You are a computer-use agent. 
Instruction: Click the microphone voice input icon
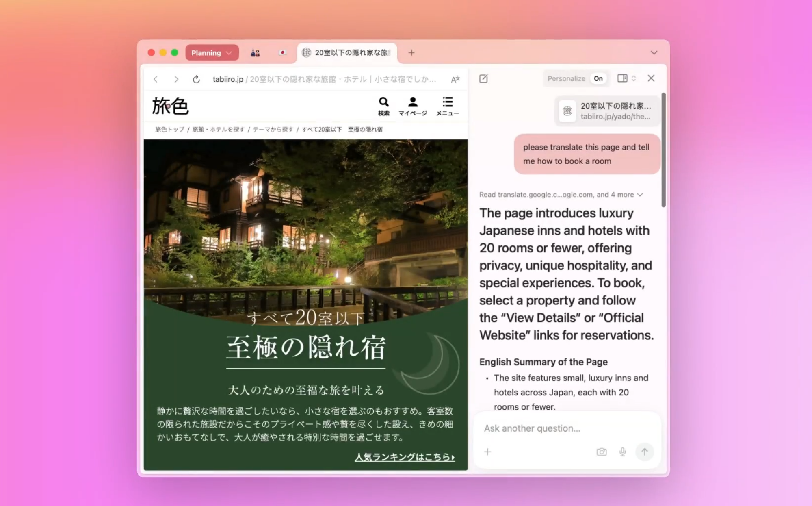click(622, 452)
